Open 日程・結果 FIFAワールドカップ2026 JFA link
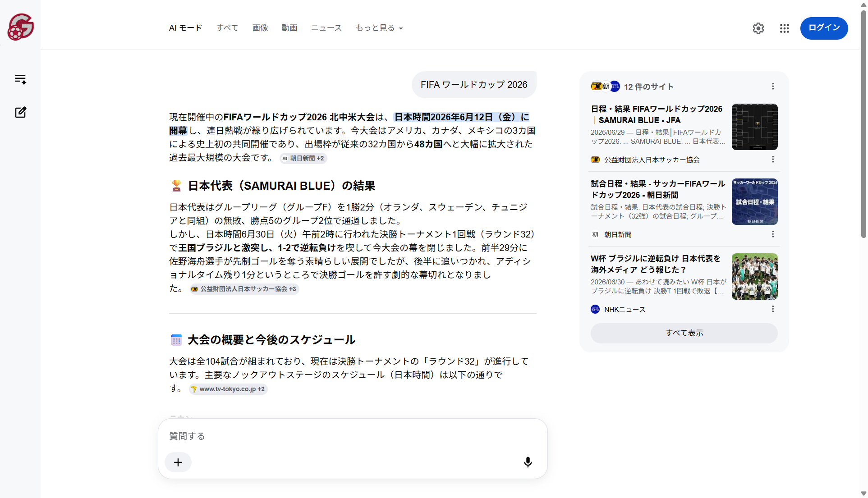868x498 pixels. 657,114
